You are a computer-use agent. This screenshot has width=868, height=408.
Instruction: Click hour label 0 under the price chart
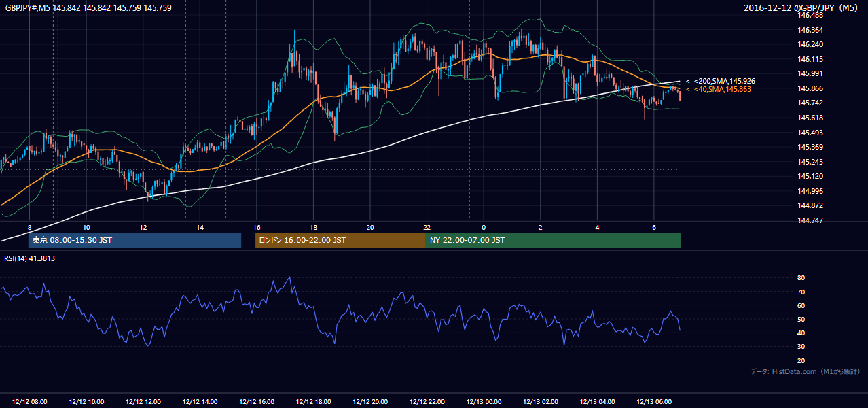[x=484, y=227]
